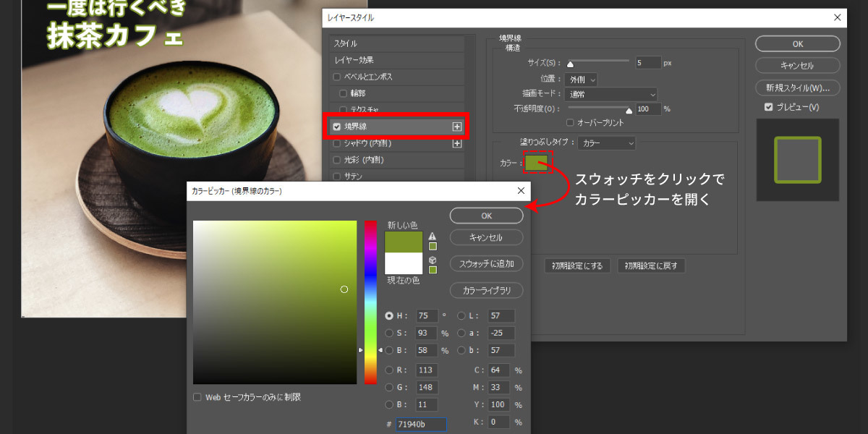
Task: Select the R radio button
Action: tap(390, 370)
